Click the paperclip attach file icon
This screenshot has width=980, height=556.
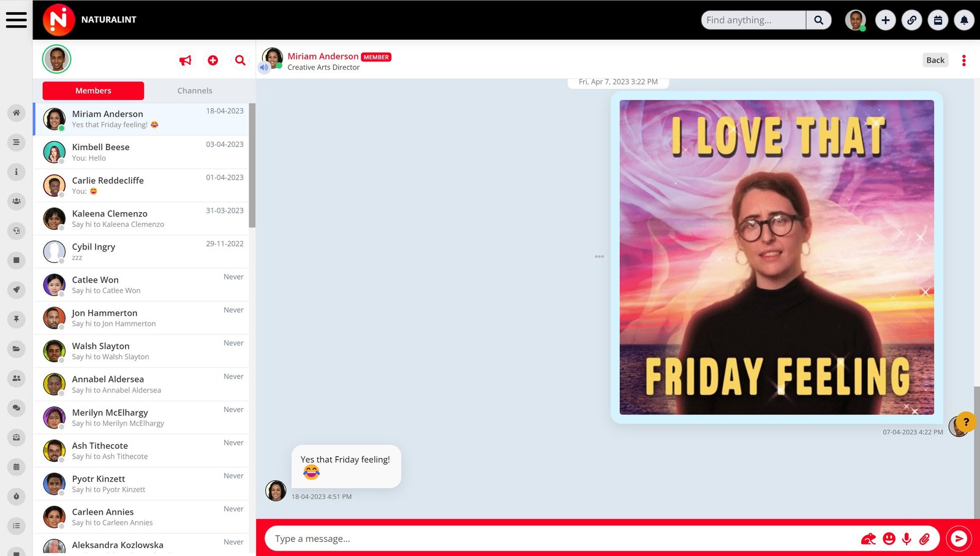(925, 539)
